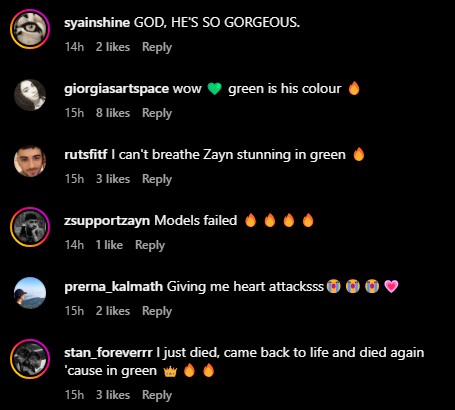Reply to prerna_kalmath's comment
The width and height of the screenshot is (455, 410).
pos(157,311)
